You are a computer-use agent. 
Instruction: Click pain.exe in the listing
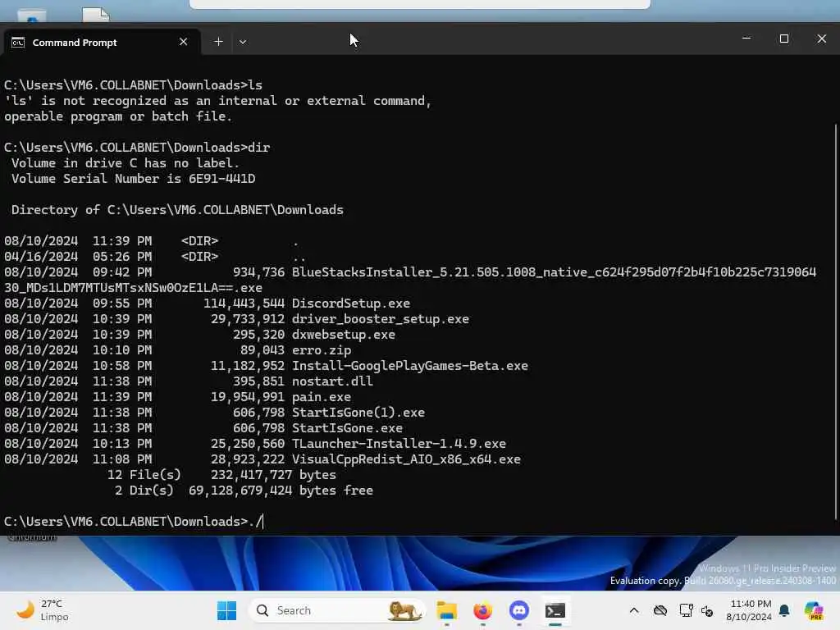tap(322, 397)
